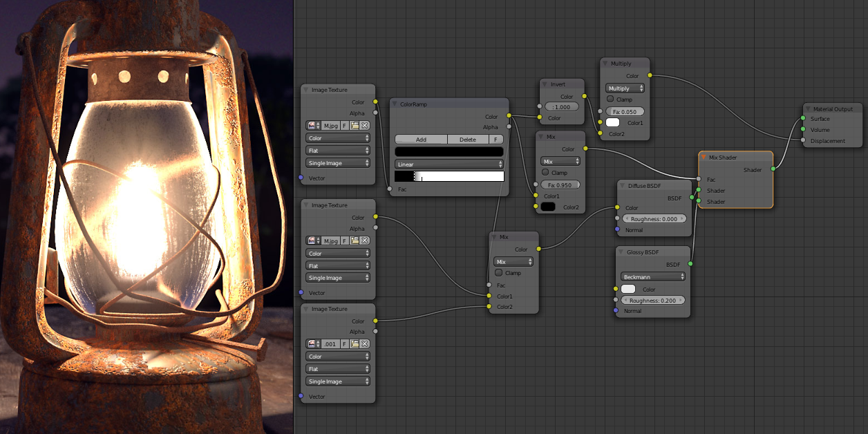Click the BSDF output socket of Glossy BSDF node

(x=690, y=264)
